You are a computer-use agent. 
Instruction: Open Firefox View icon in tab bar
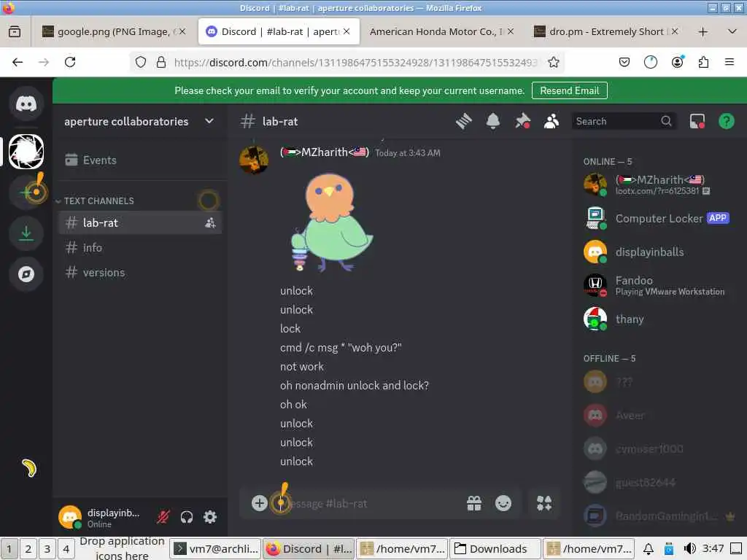point(15,32)
